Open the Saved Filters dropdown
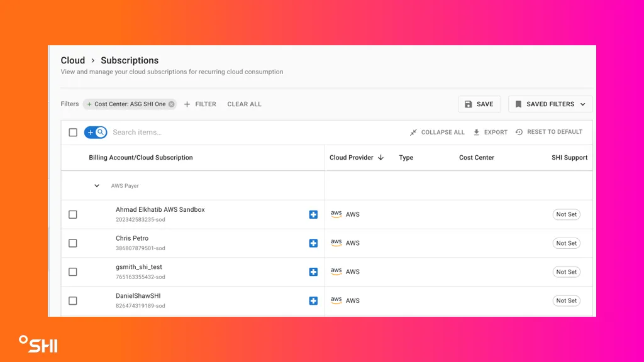Screen dimensions: 644x362 [550, 104]
